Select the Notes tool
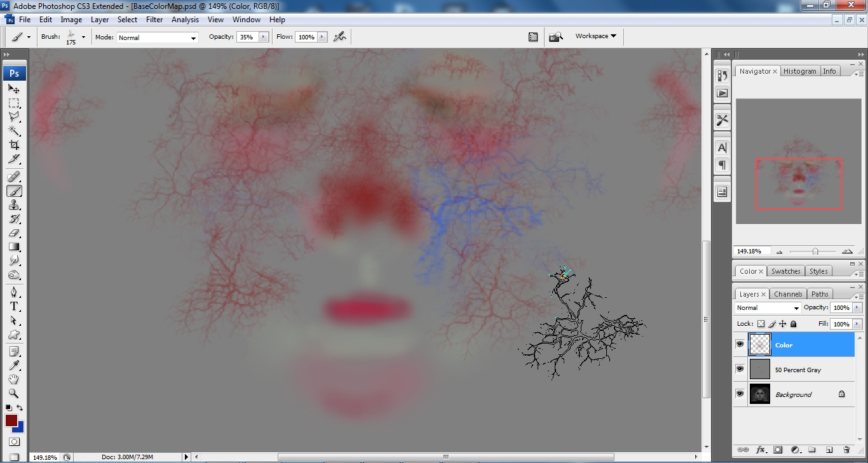The height and width of the screenshot is (463, 868). [x=14, y=351]
